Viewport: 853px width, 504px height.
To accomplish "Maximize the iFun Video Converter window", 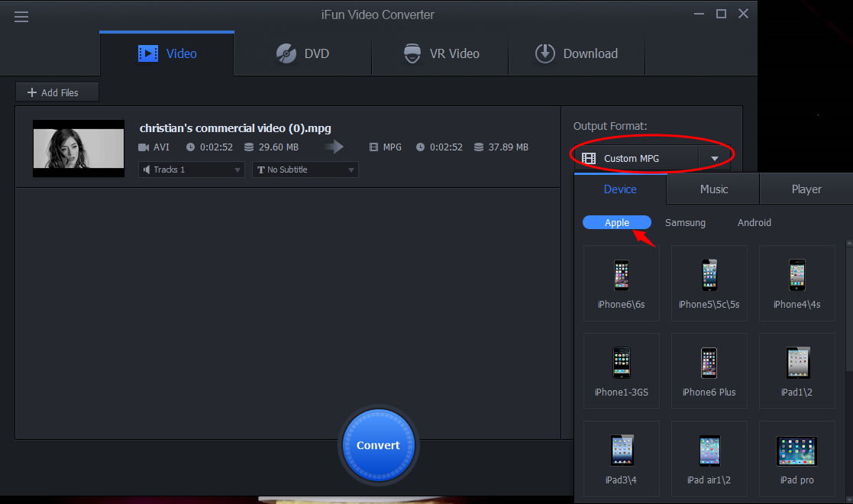I will [721, 14].
